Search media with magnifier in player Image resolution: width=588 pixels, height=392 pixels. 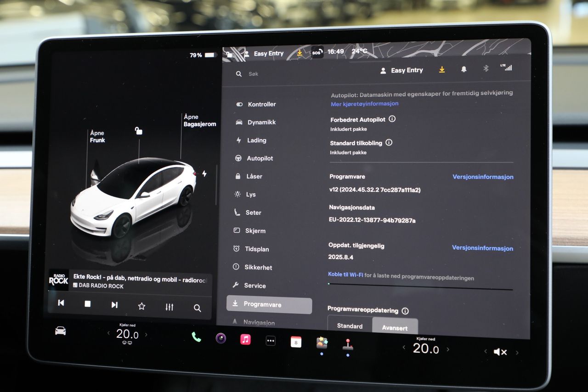point(197,308)
